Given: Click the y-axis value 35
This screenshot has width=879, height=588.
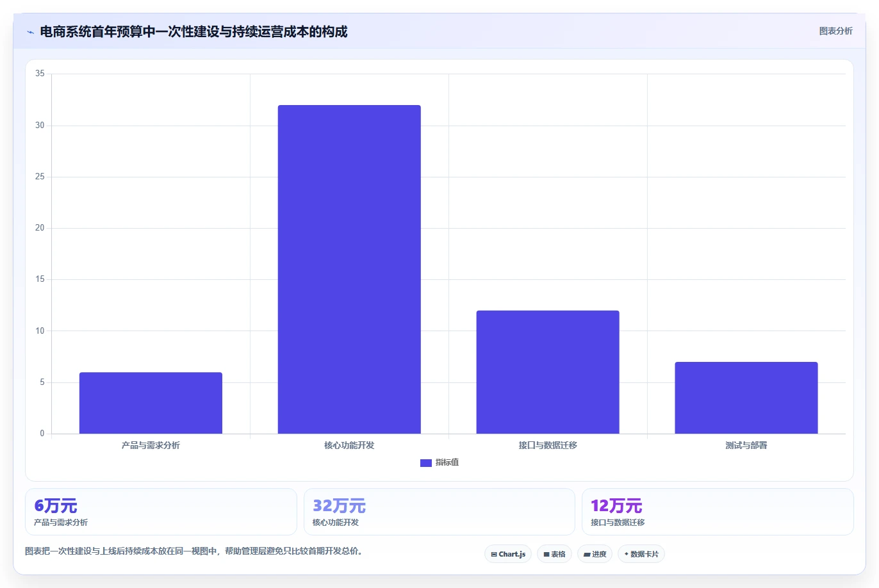Looking at the screenshot, I should click(x=40, y=74).
